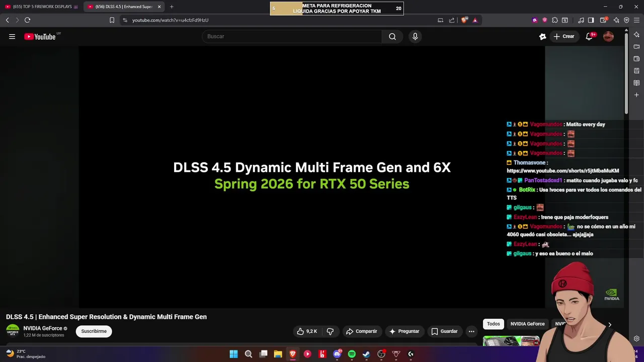644x362 pixels.
Task: Open Discord from the taskbar
Action: click(337, 354)
